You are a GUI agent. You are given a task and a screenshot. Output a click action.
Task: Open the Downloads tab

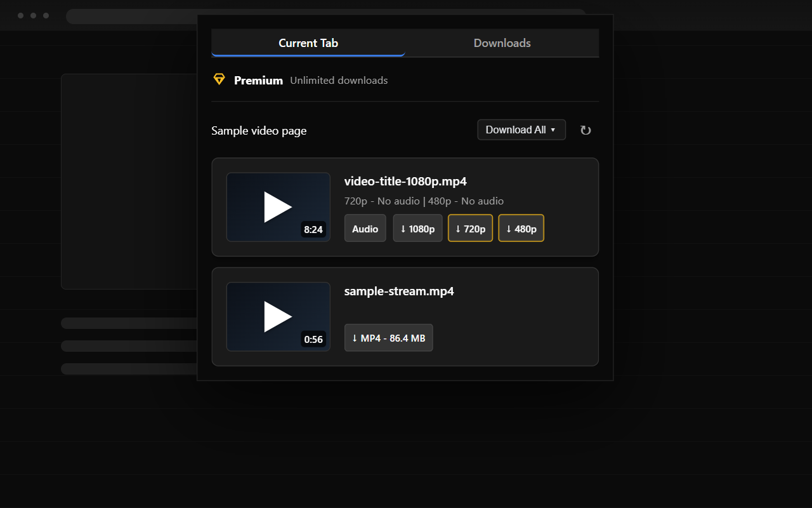pyautogui.click(x=502, y=43)
